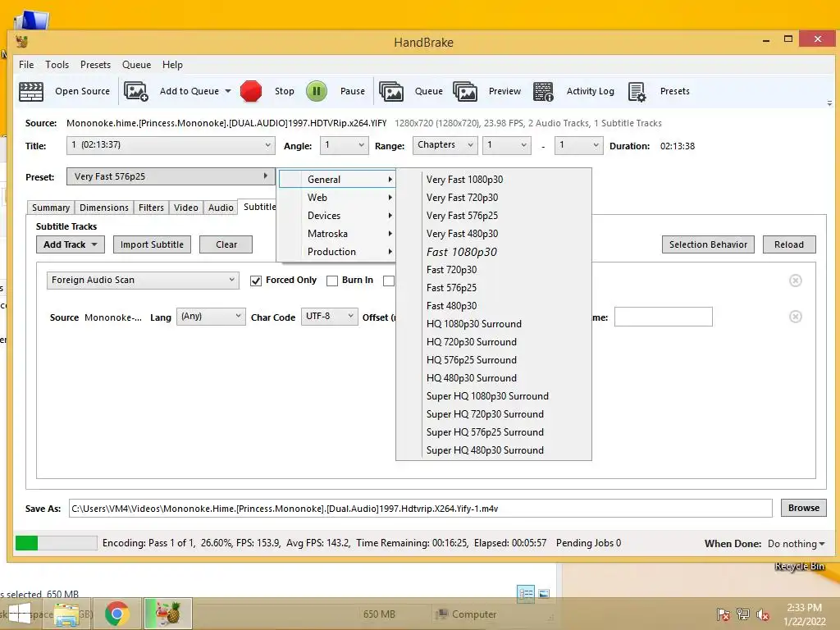This screenshot has width=840, height=630.
Task: Open the Preset selector Very Fast 576p25
Action: point(171,176)
